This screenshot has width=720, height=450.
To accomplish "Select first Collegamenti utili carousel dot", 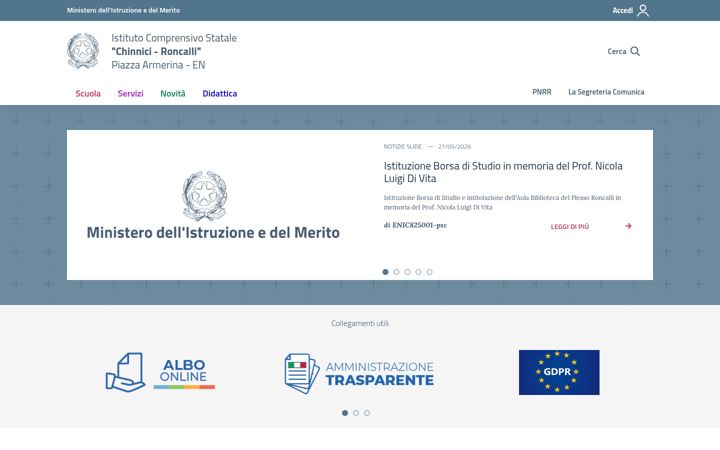I will pos(345,413).
